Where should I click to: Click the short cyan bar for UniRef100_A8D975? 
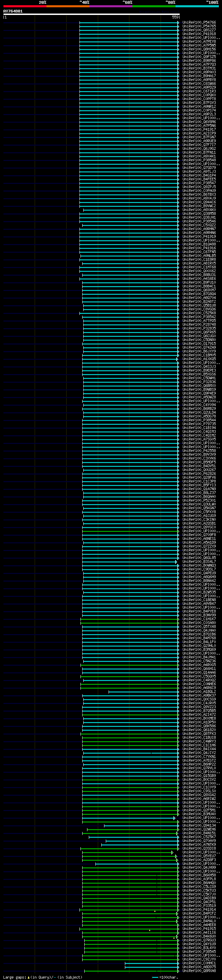(152, 967)
